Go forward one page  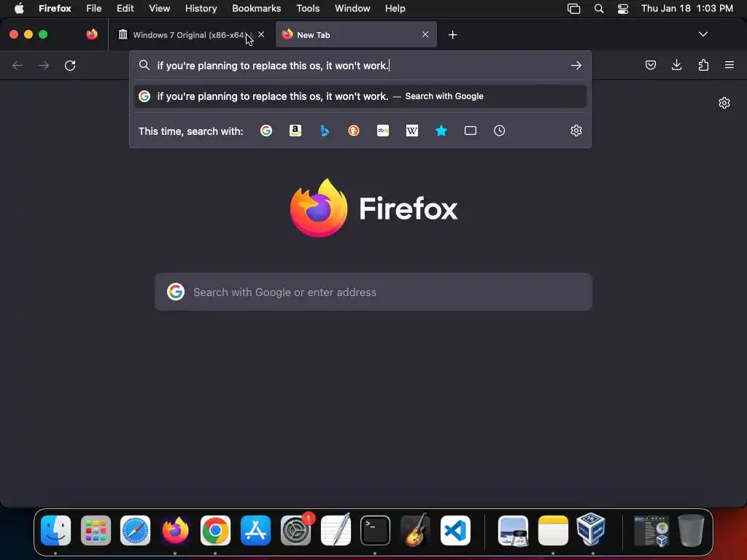pyautogui.click(x=44, y=65)
